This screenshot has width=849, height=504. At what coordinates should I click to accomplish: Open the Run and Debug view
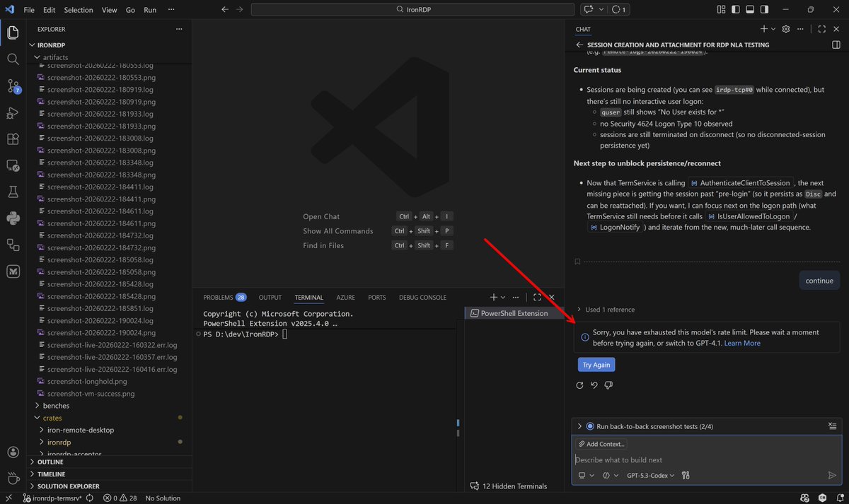tap(13, 113)
